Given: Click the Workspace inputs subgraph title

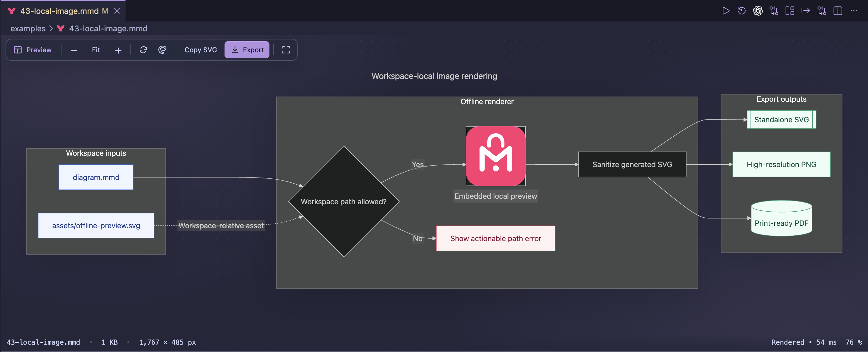Looking at the screenshot, I should point(96,153).
